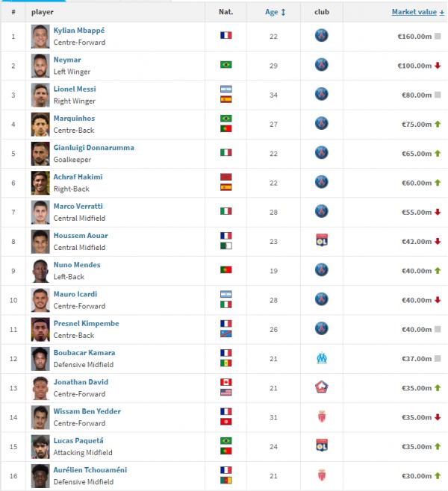
Task: Click the Lille club crest in Jonathan David's row
Action: tap(321, 387)
